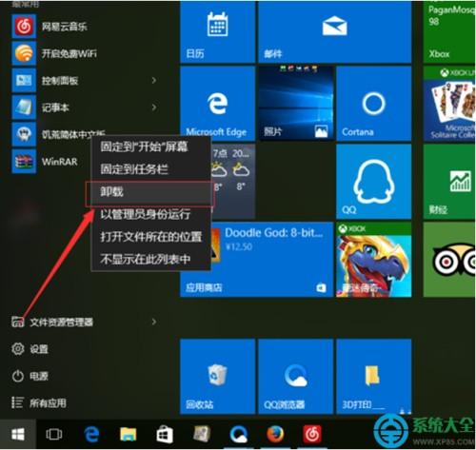Open the 照片 photos tile

pyautogui.click(x=296, y=104)
